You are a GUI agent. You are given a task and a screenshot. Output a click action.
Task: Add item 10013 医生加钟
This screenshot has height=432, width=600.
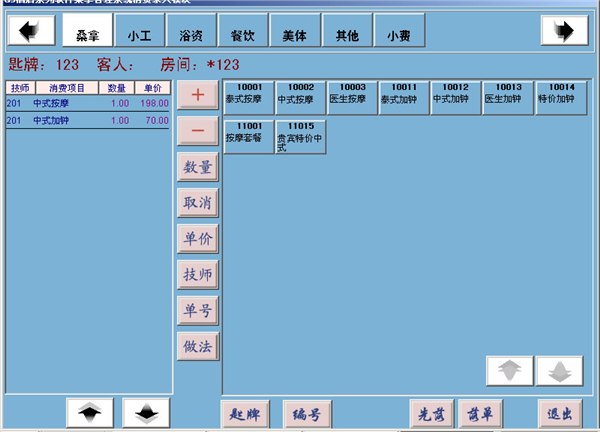coord(508,98)
